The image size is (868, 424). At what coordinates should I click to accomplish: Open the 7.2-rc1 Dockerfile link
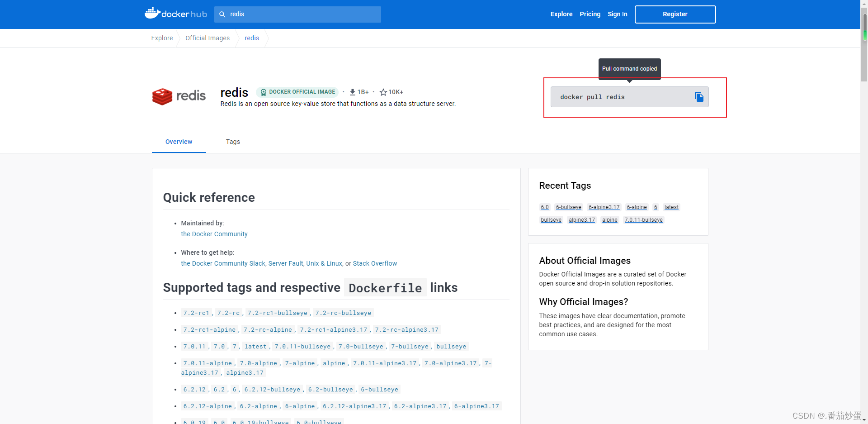[196, 313]
